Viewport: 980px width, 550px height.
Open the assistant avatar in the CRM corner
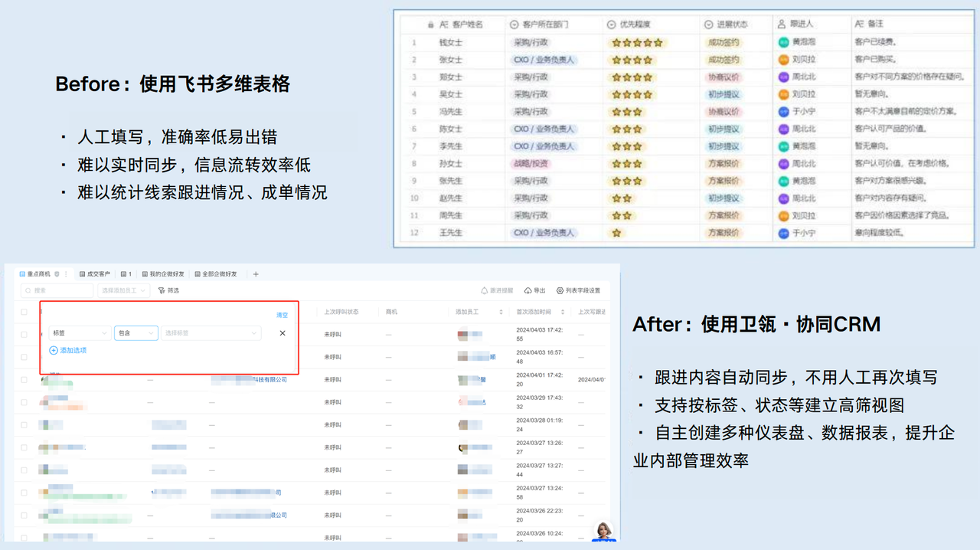click(604, 530)
